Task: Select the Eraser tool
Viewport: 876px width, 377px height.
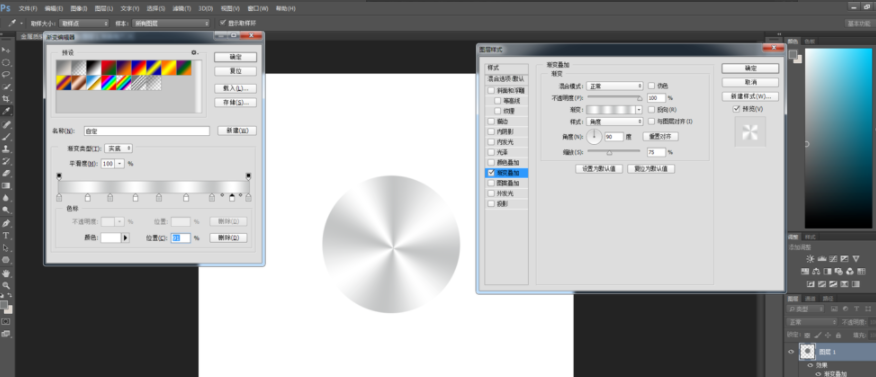Action: pyautogui.click(x=7, y=173)
